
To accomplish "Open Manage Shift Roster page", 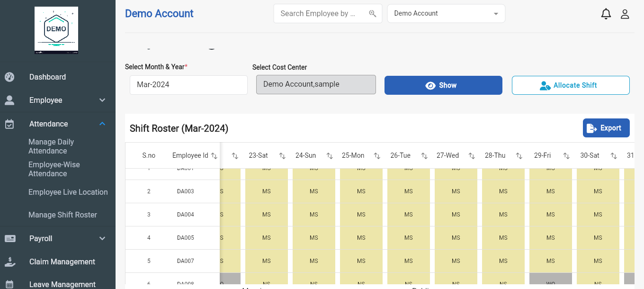I will 63,215.
